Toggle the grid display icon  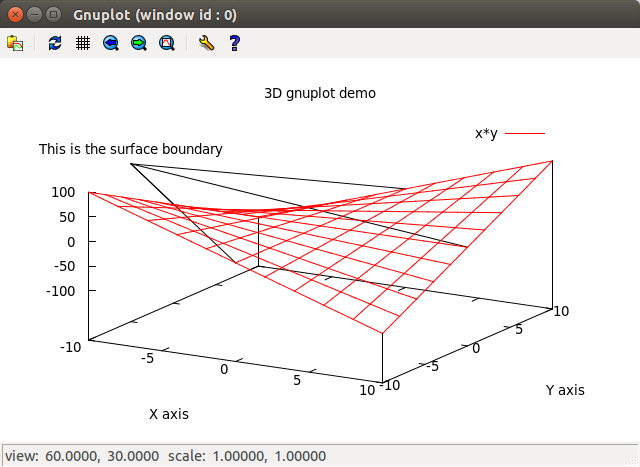tap(83, 43)
